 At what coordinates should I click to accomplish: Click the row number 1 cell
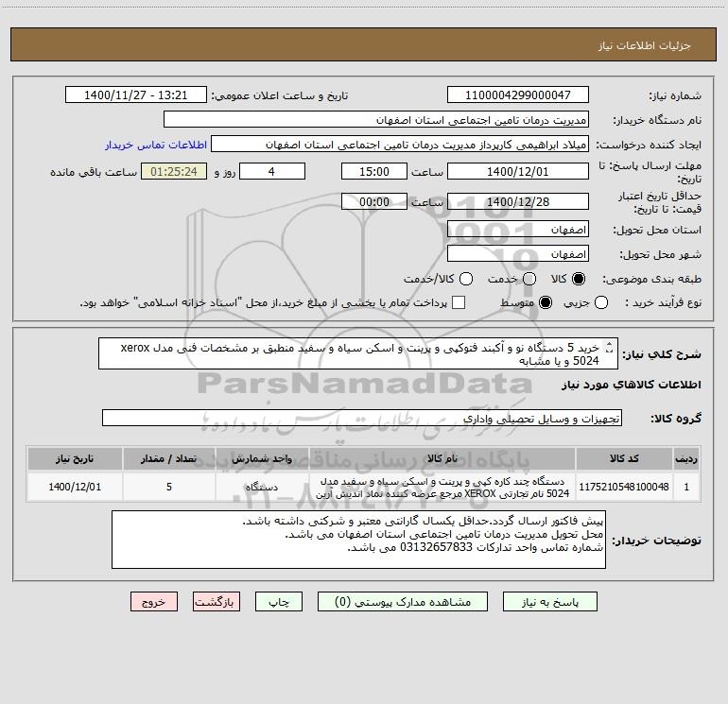tap(686, 487)
